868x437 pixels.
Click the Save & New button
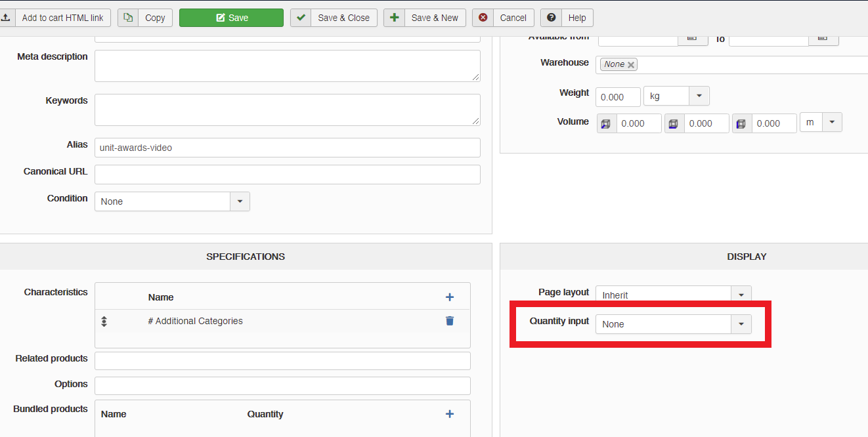(x=425, y=18)
